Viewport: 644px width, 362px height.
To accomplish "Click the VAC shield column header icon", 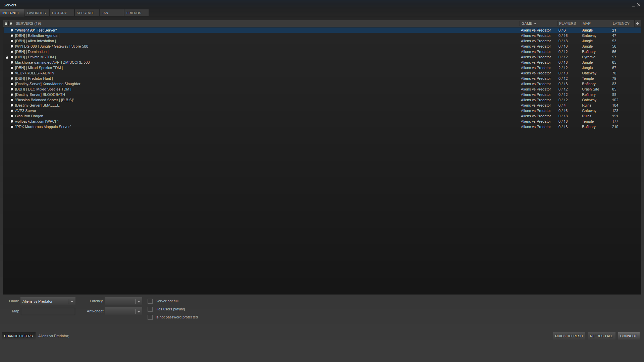I will pos(11,23).
